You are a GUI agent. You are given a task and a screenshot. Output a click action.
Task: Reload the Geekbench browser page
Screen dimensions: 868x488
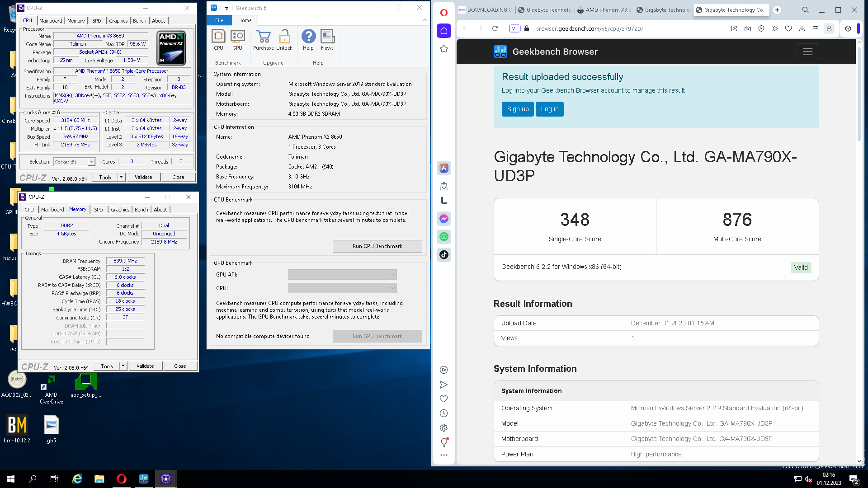(x=495, y=28)
